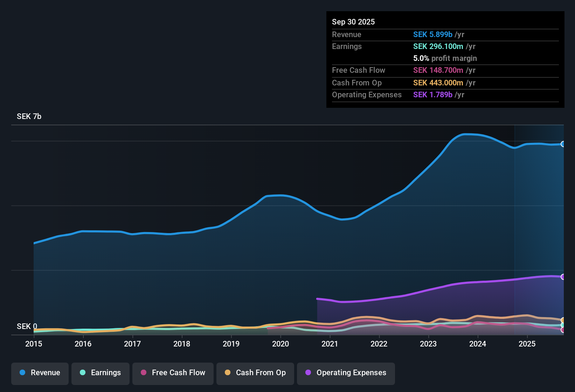Click the 5.0% profit margin text
Image resolution: width=575 pixels, height=392 pixels.
(x=445, y=58)
